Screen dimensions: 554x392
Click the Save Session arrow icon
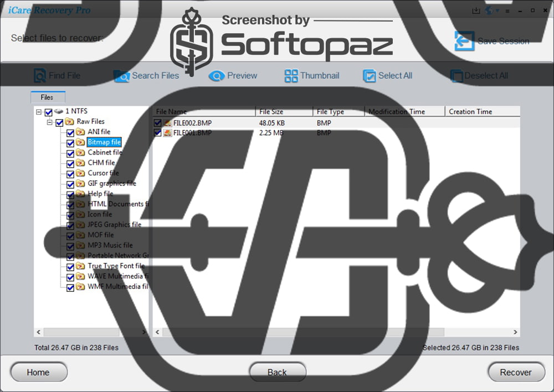(464, 41)
